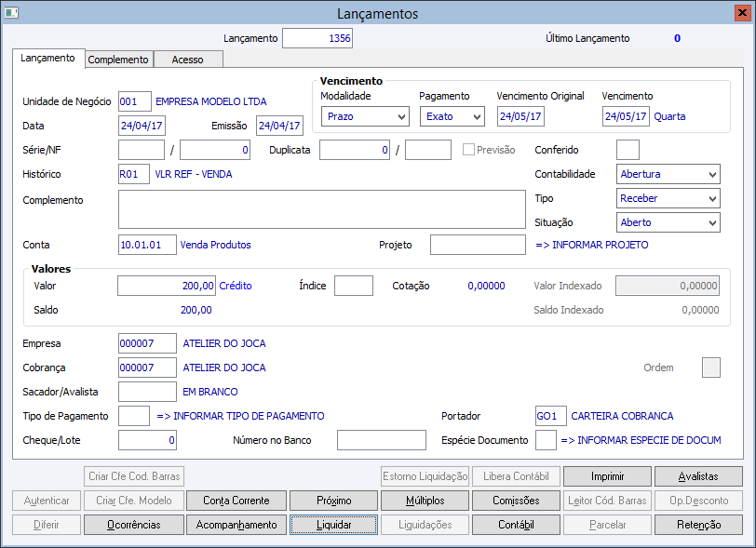The height and width of the screenshot is (548, 756).
Task: Expand the Pagamento dropdown set to Exato
Action: coord(452,116)
